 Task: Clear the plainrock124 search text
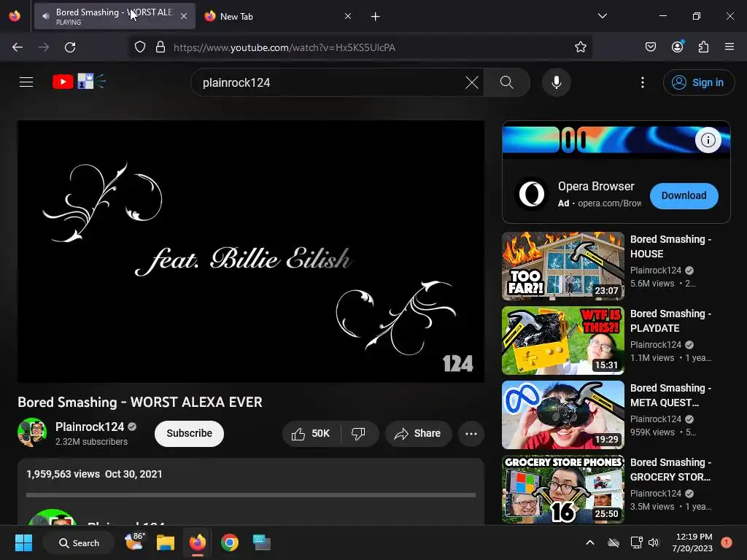tap(472, 82)
